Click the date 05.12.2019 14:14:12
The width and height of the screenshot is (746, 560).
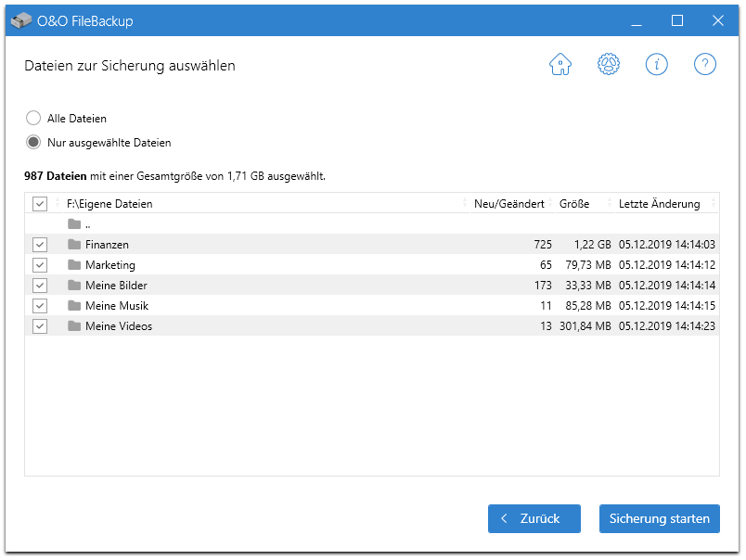point(667,265)
